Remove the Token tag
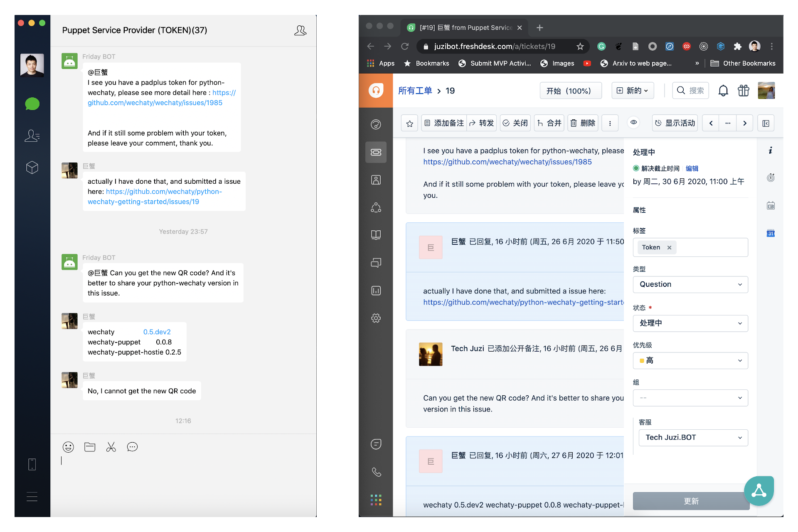 pos(669,248)
